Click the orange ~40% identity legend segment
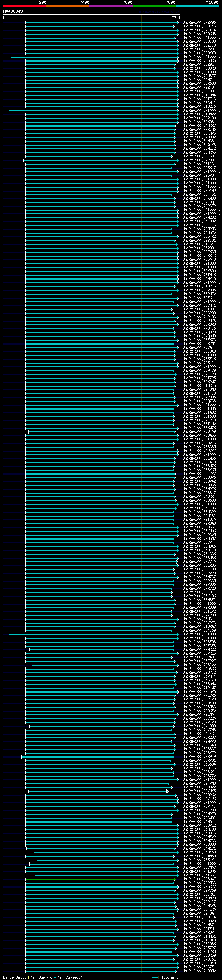Screen dimensions: 222x980 pos(68,6)
